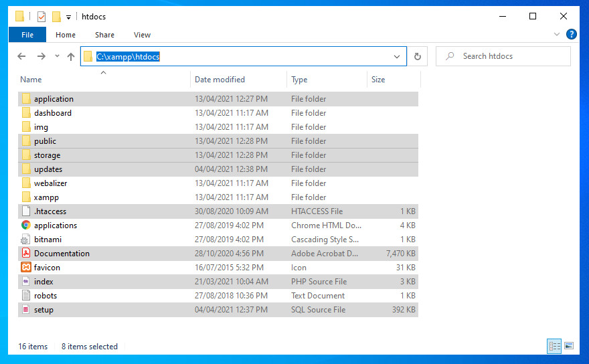Select the webalizer folder name

pyautogui.click(x=51, y=183)
